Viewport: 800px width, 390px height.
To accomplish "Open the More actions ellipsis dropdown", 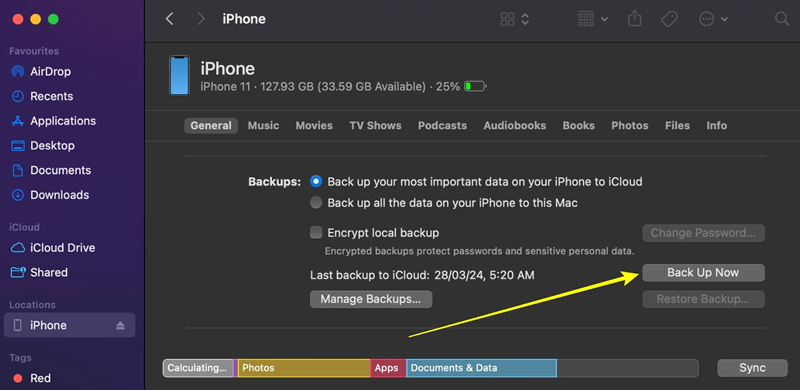I will coord(713,19).
